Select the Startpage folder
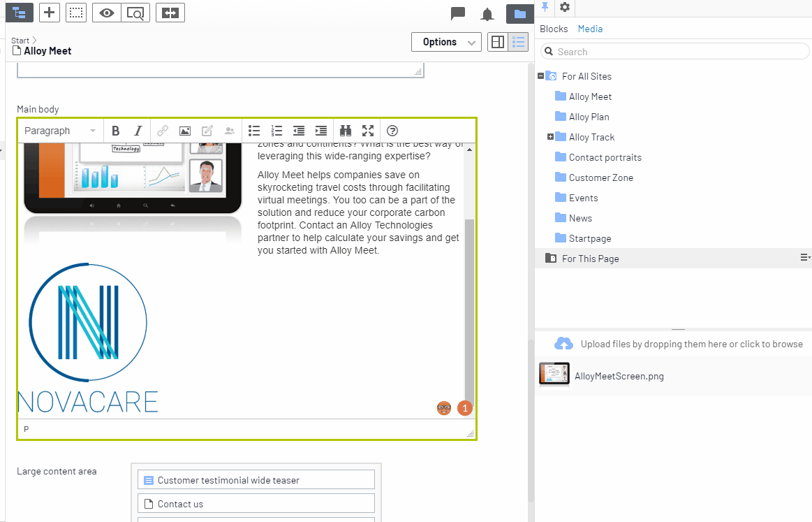The width and height of the screenshot is (812, 522). coord(590,238)
